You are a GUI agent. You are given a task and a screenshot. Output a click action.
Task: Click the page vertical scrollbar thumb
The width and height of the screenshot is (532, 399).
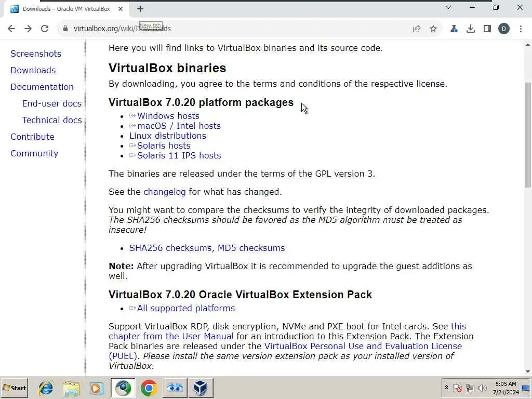coord(528,135)
